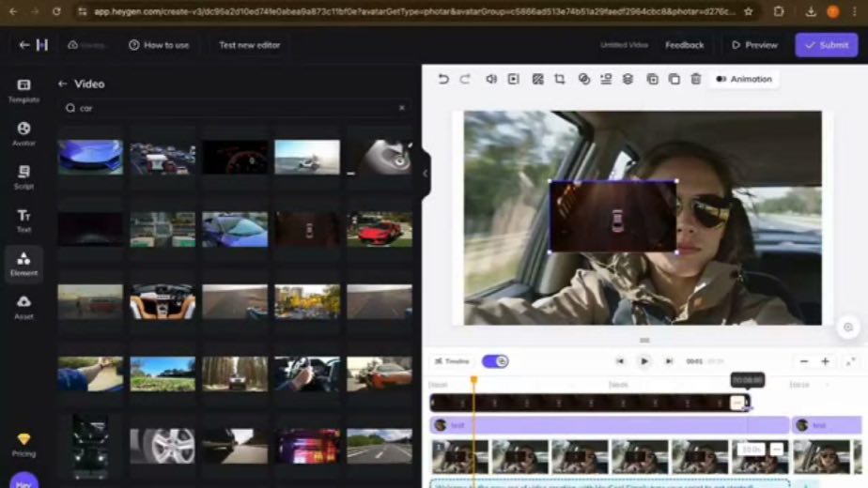Select the car wheel rim video thumbnail
Image resolution: width=868 pixels, height=488 pixels.
coord(163,446)
